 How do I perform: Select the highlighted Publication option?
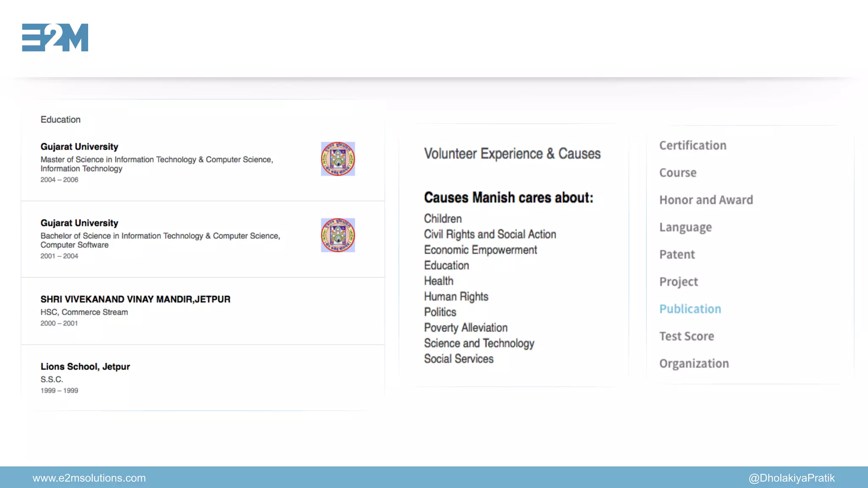tap(690, 309)
